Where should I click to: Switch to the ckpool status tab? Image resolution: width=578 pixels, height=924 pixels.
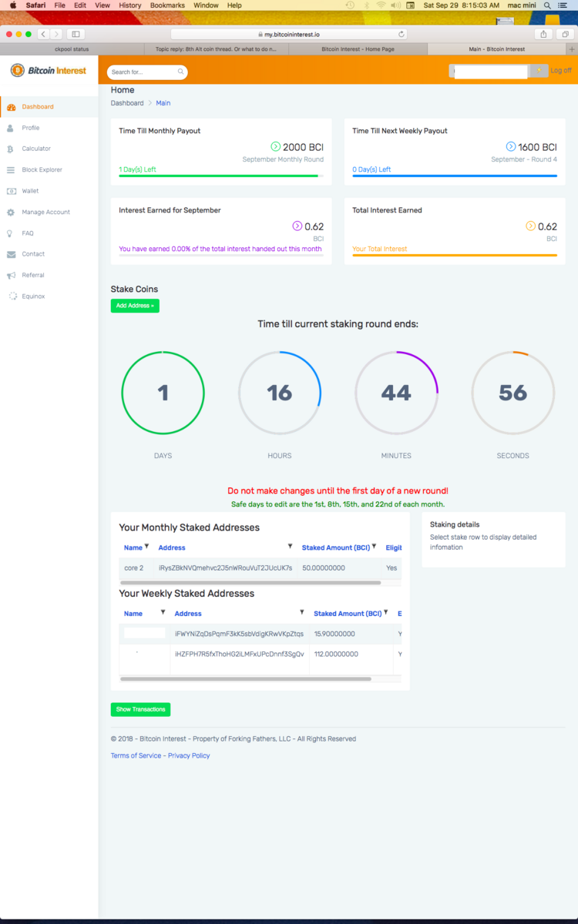(72, 49)
